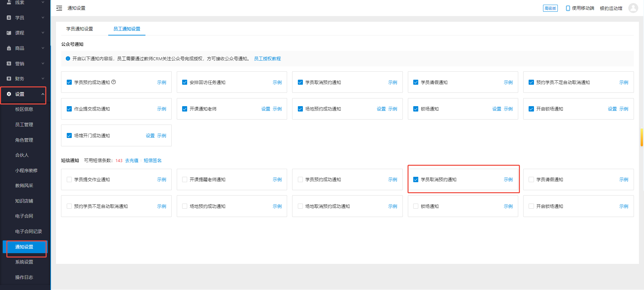Open 电子合同记录 in sidebar
Viewport: 644px width, 290px height.
coord(29,231)
